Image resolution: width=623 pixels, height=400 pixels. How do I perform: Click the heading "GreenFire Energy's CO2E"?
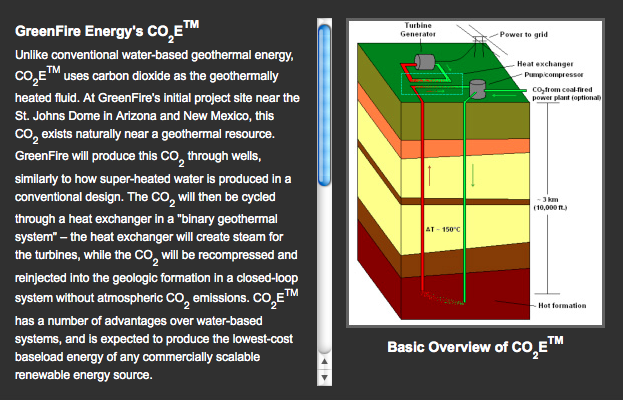point(107,30)
